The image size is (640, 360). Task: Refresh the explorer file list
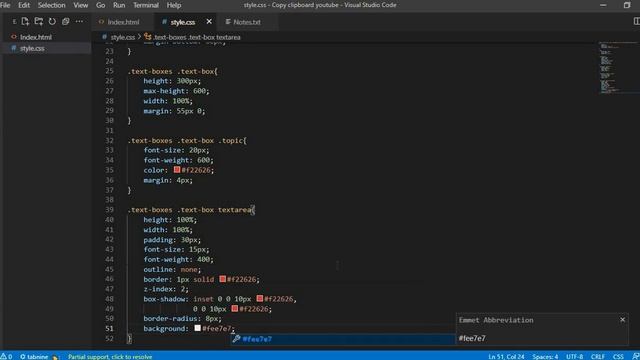tap(52, 21)
